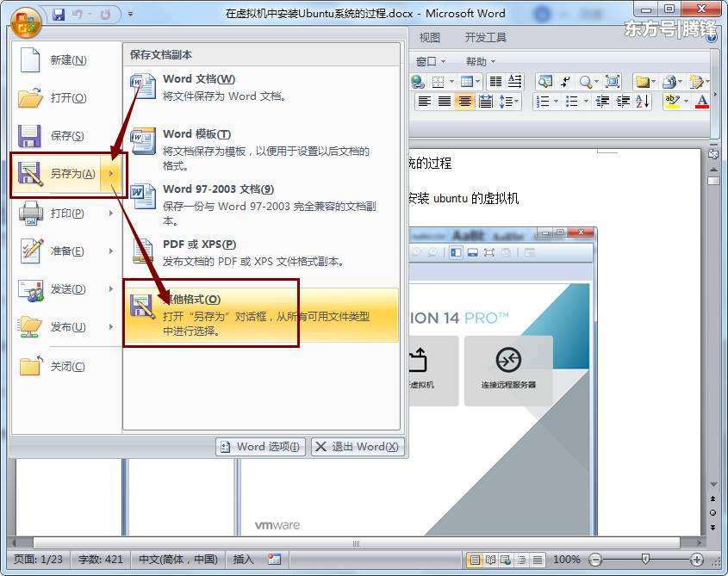Select Print Layout view in status bar
728x576 pixels.
tap(474, 560)
